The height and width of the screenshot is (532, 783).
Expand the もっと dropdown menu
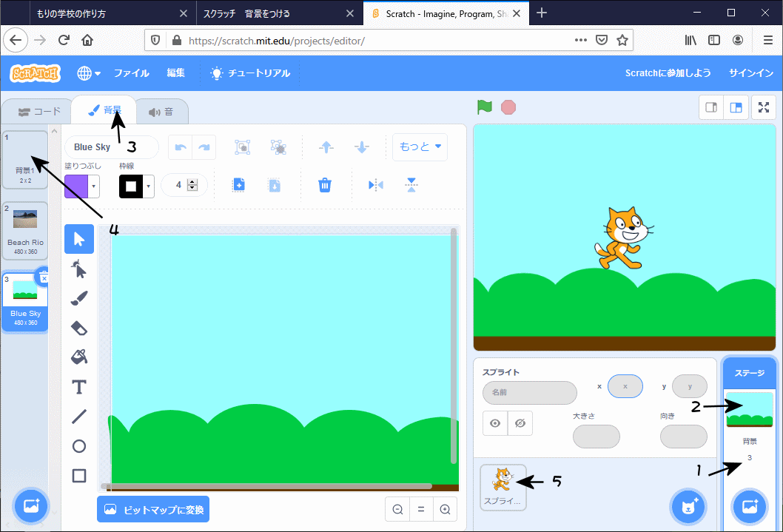(420, 147)
